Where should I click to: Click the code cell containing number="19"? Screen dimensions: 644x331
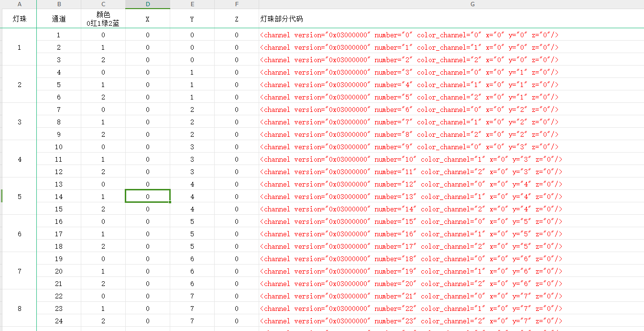pyautogui.click(x=451, y=271)
